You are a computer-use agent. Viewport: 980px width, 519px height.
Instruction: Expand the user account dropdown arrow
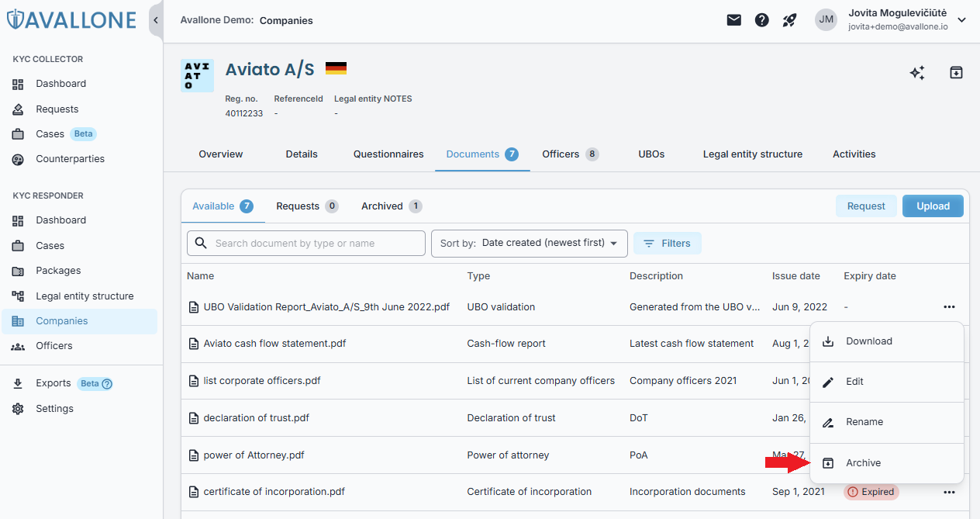tap(962, 20)
